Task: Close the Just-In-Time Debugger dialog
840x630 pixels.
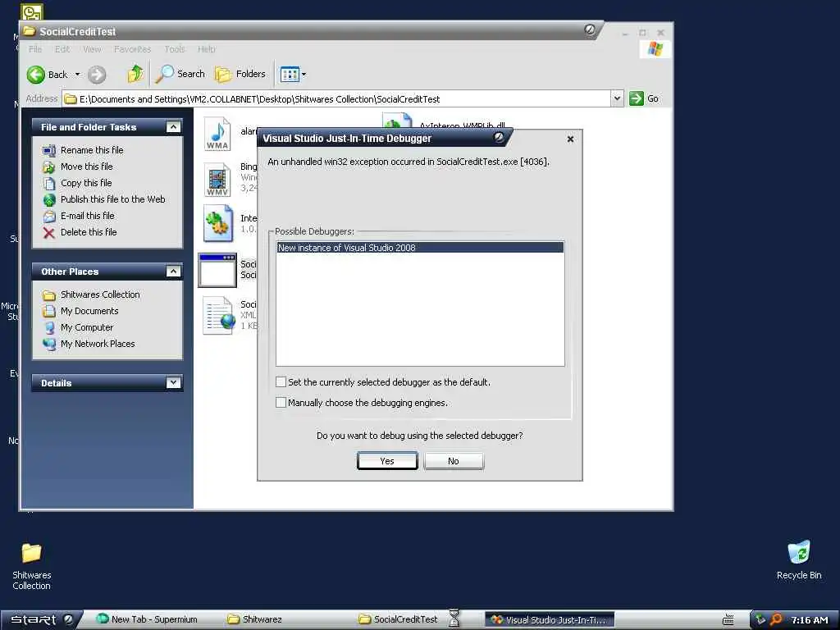Action: click(x=571, y=139)
